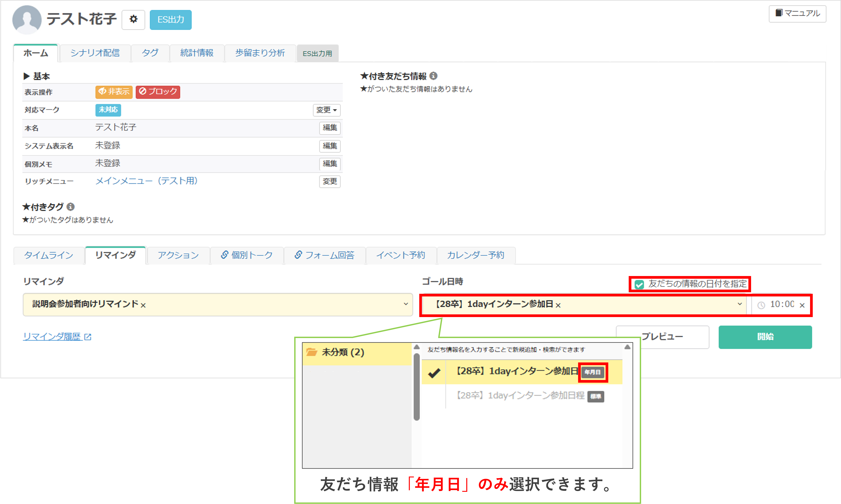This screenshot has width=841, height=504.
Task: Open the フォーム回答 tab
Action: coord(325,255)
